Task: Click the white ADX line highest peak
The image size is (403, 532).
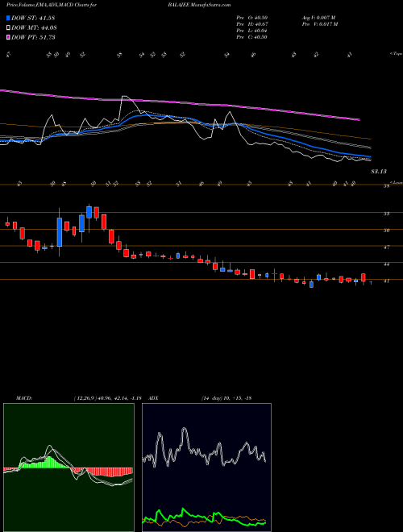Action: 185,430
